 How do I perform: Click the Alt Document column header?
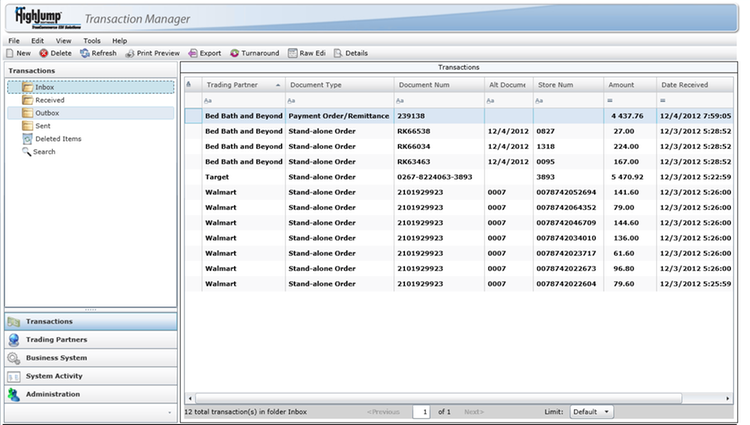click(508, 85)
